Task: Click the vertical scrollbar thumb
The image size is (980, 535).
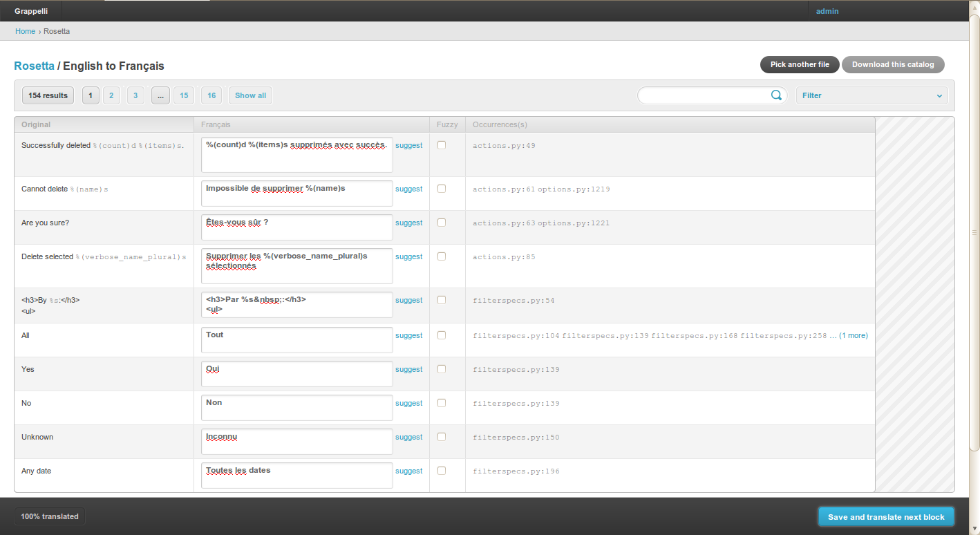Action: pos(974,232)
